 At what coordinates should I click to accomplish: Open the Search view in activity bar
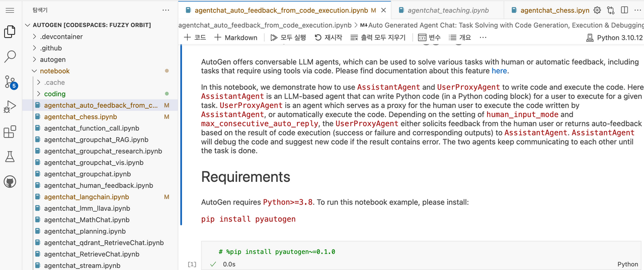pos(10,56)
